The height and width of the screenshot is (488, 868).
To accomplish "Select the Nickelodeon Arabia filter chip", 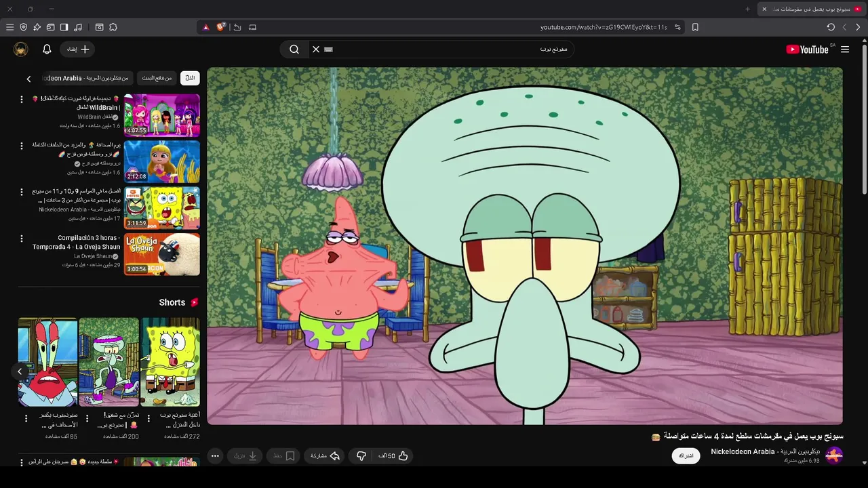I will (85, 78).
